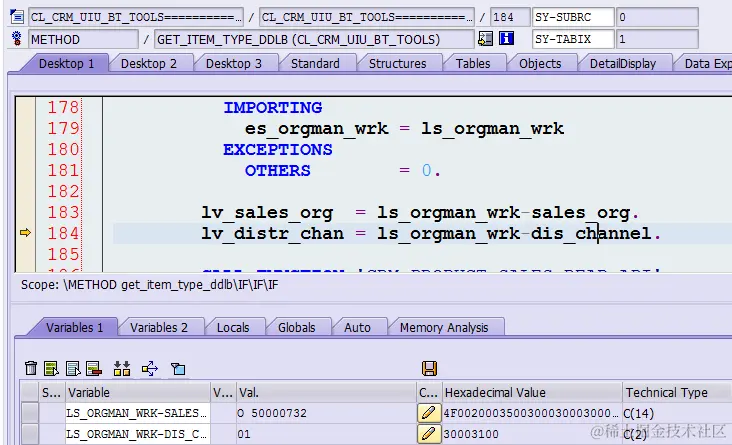Click the es_orgman_wrk code line 179

(404, 128)
